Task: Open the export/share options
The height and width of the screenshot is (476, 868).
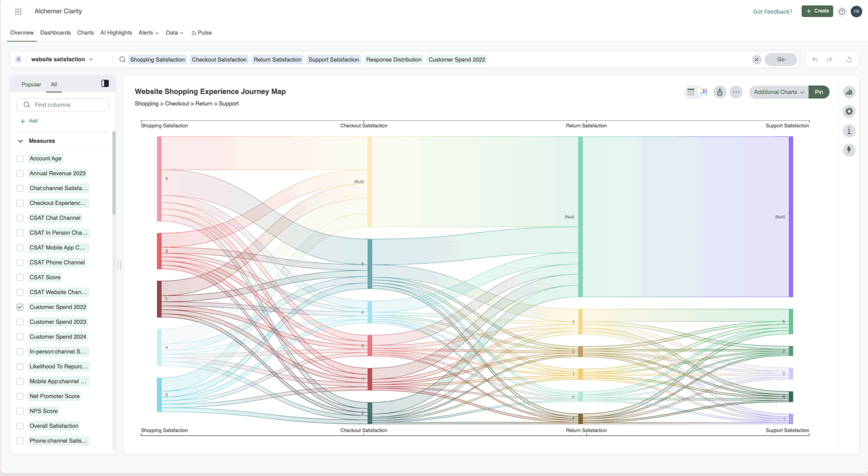Action: click(720, 92)
